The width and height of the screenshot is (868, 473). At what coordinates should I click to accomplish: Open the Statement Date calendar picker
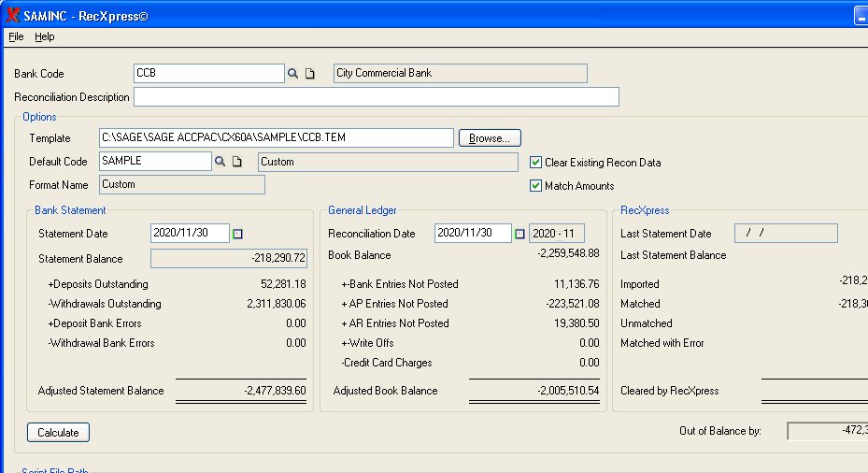coord(237,234)
